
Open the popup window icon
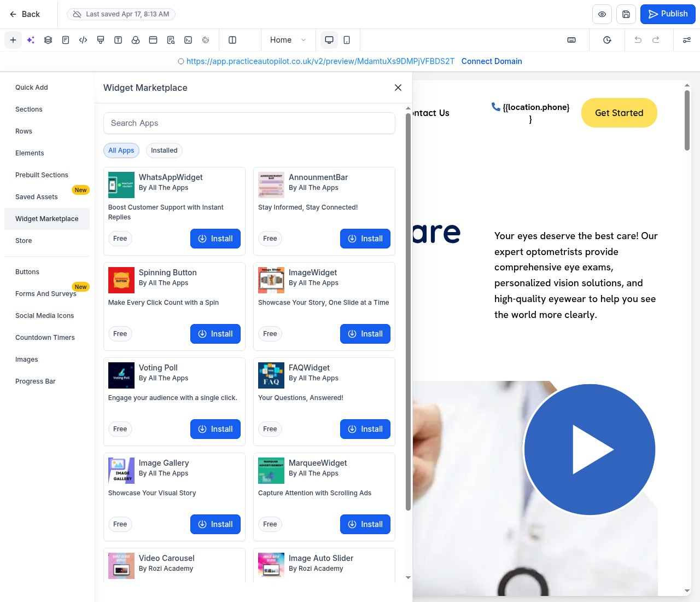coord(153,40)
